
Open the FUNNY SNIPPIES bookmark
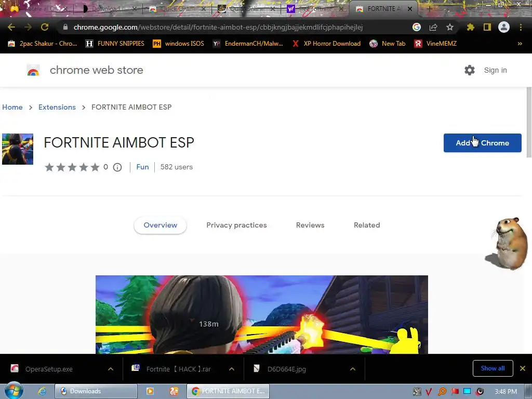click(x=115, y=44)
